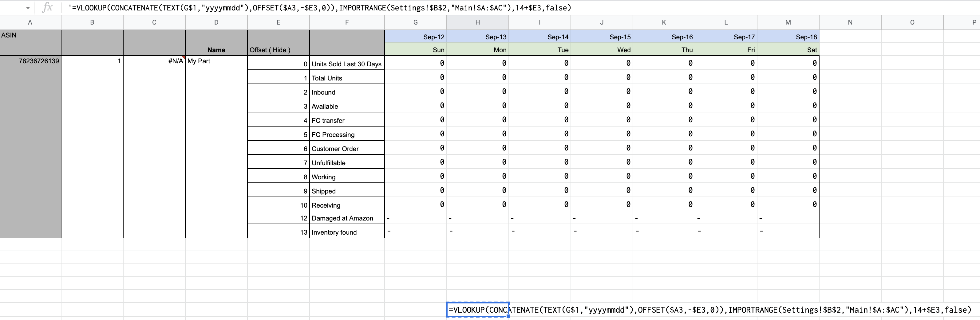Click the Sep-13 date cell
Image resolution: width=980 pixels, height=320 pixels.
[x=477, y=37]
